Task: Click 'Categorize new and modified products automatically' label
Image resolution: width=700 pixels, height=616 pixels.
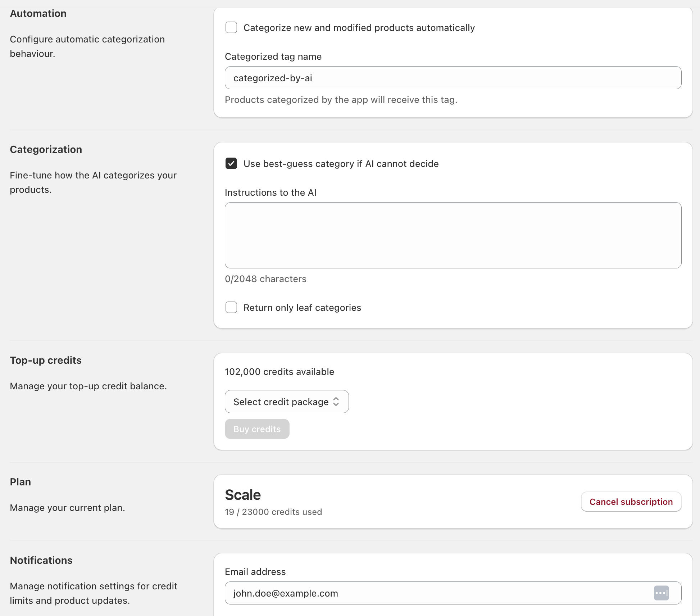Action: coord(359,28)
